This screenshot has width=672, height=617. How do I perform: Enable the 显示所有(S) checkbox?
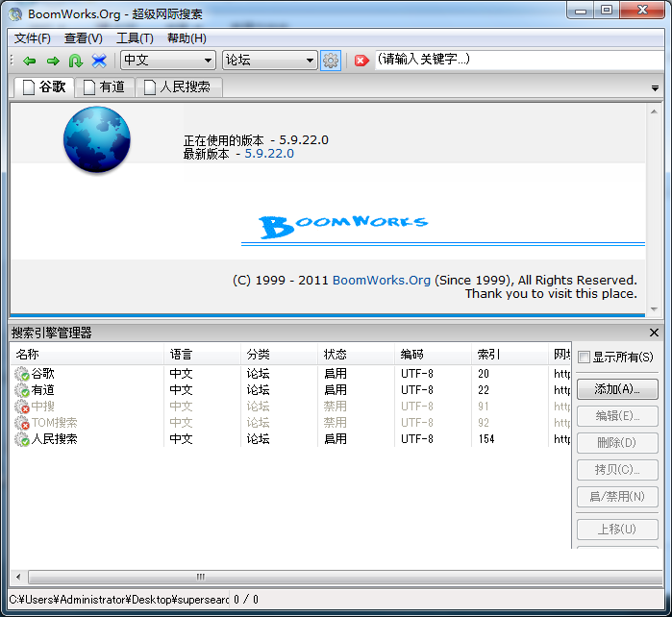click(x=584, y=357)
